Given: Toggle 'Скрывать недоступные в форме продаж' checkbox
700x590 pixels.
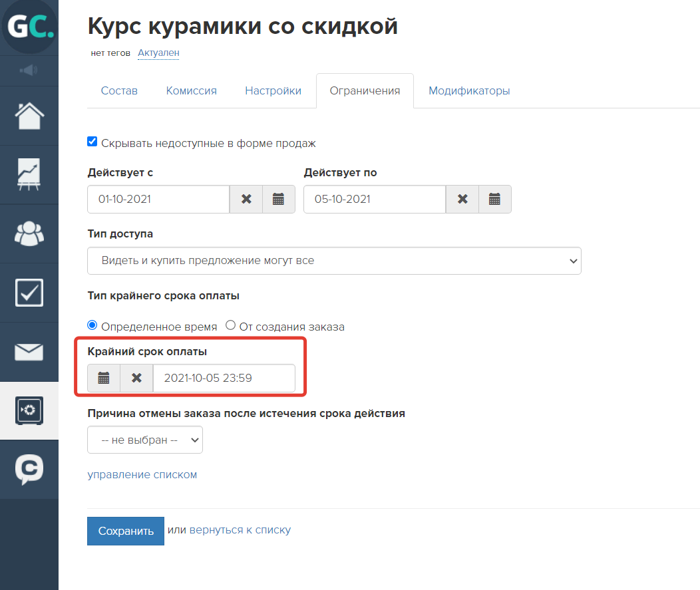Looking at the screenshot, I should click(x=92, y=142).
